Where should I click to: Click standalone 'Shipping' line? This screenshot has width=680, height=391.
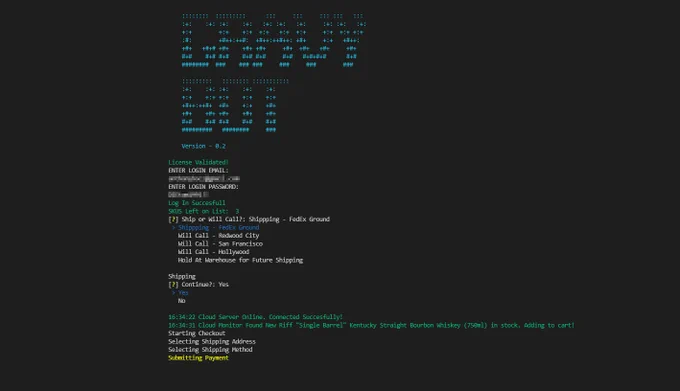coord(182,277)
